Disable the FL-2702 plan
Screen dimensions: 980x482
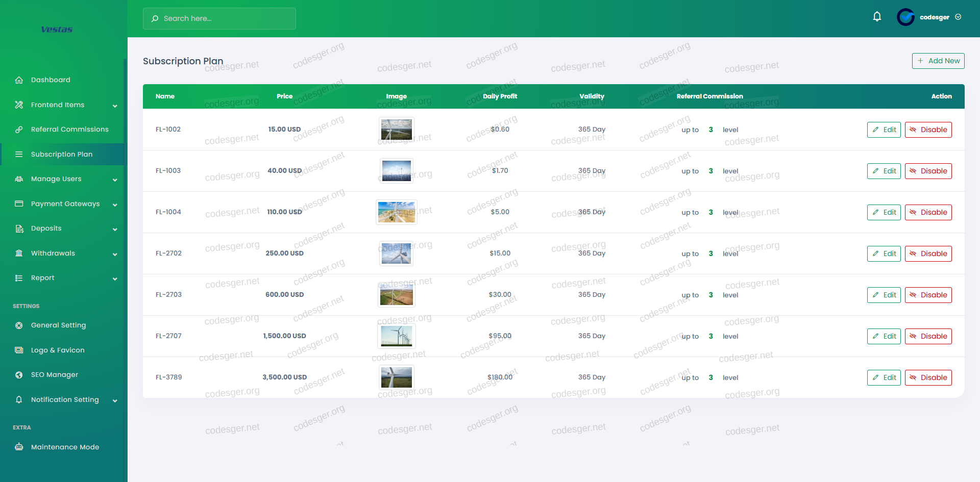(928, 253)
